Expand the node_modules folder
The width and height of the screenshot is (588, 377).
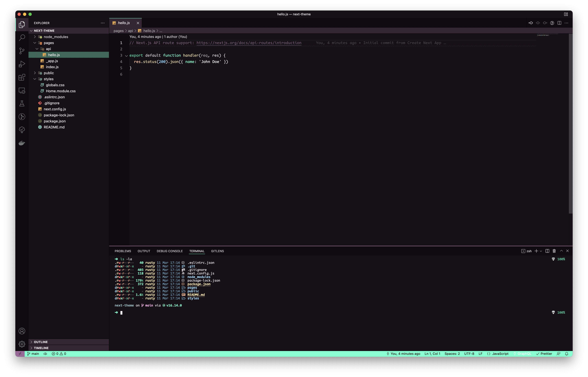[56, 37]
